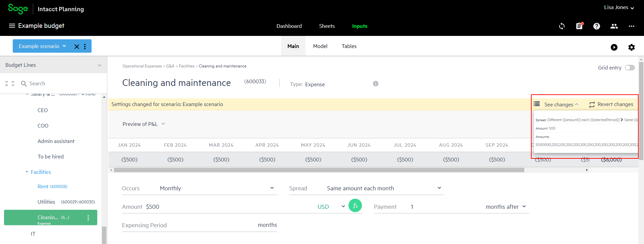Image resolution: width=644 pixels, height=244 pixels.
Task: Open the settings gear icon
Action: [632, 47]
